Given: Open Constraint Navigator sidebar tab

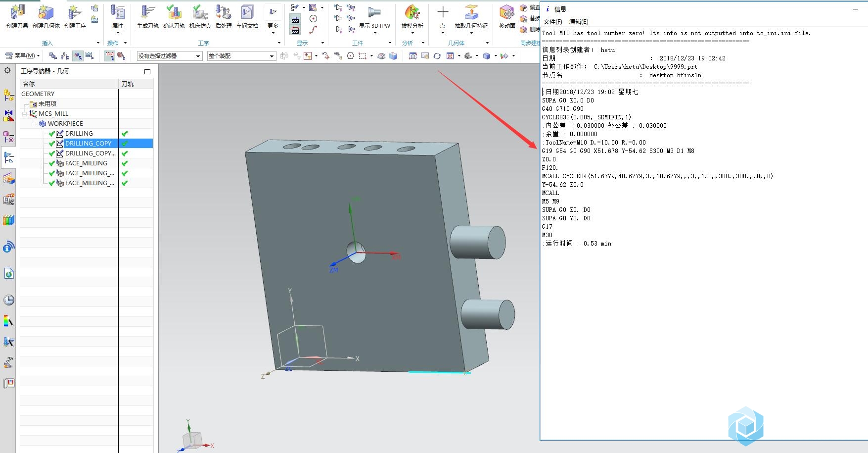Looking at the screenshot, I should pos(8,116).
